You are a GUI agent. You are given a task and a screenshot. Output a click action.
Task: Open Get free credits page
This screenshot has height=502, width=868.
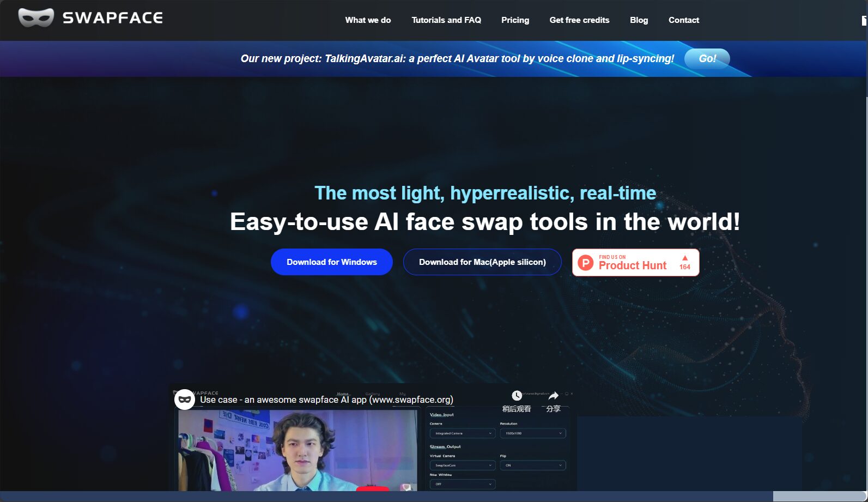point(579,20)
